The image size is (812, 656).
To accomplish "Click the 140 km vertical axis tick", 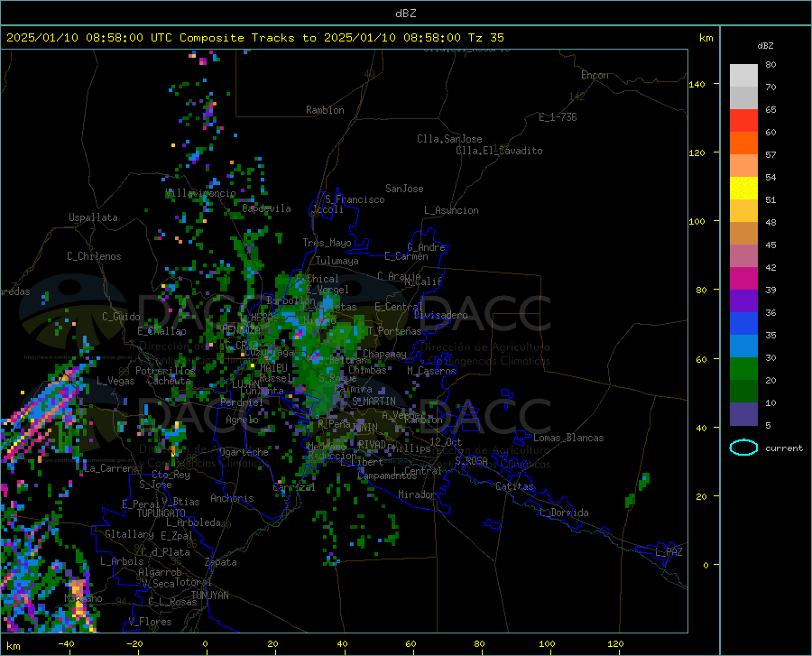I will pyautogui.click(x=697, y=84).
